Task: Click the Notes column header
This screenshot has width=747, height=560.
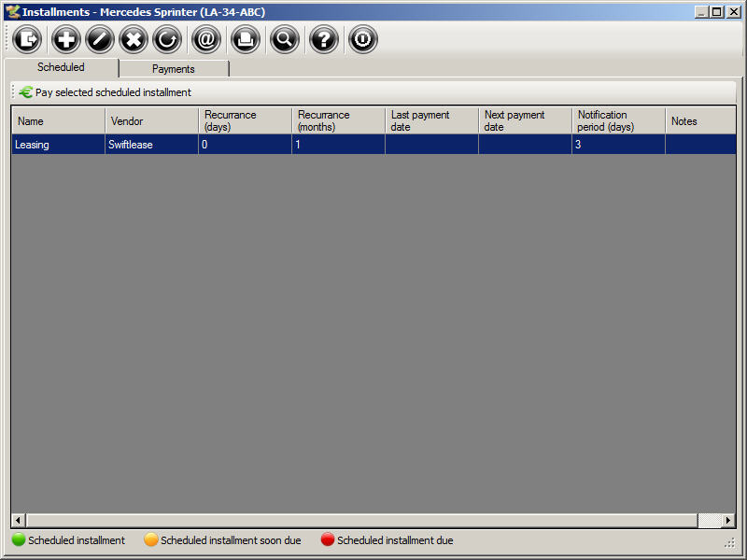Action: pos(700,121)
